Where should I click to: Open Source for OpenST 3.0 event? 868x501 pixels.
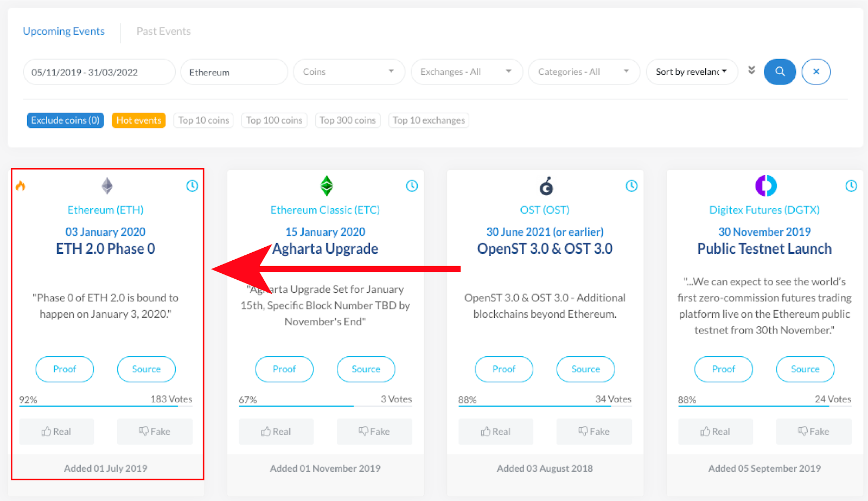point(586,369)
